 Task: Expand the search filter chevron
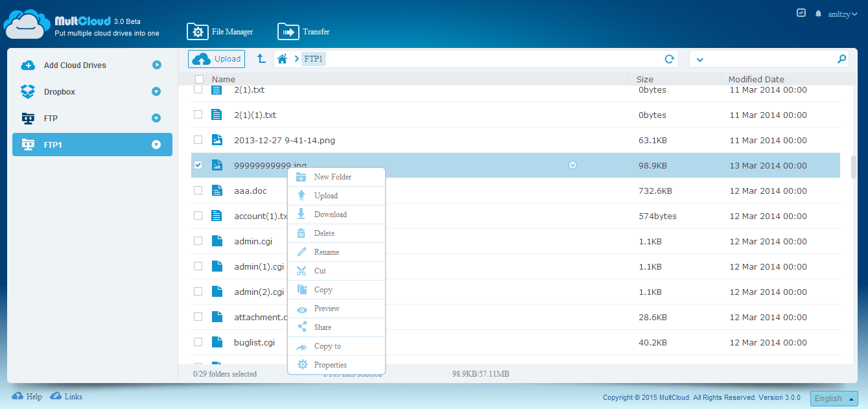pos(699,60)
